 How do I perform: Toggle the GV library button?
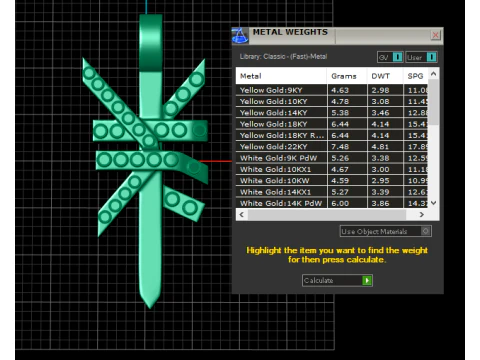390,57
